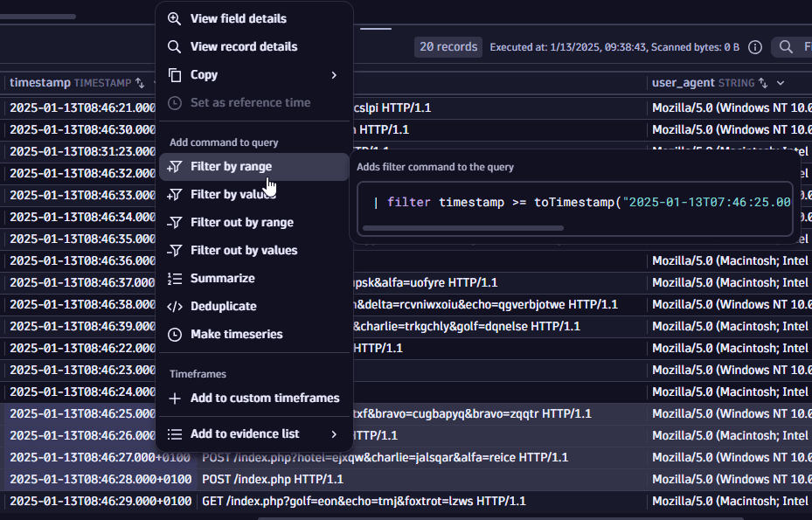Sort by the user_agent column arrows icon
The width and height of the screenshot is (812, 520).
763,83
